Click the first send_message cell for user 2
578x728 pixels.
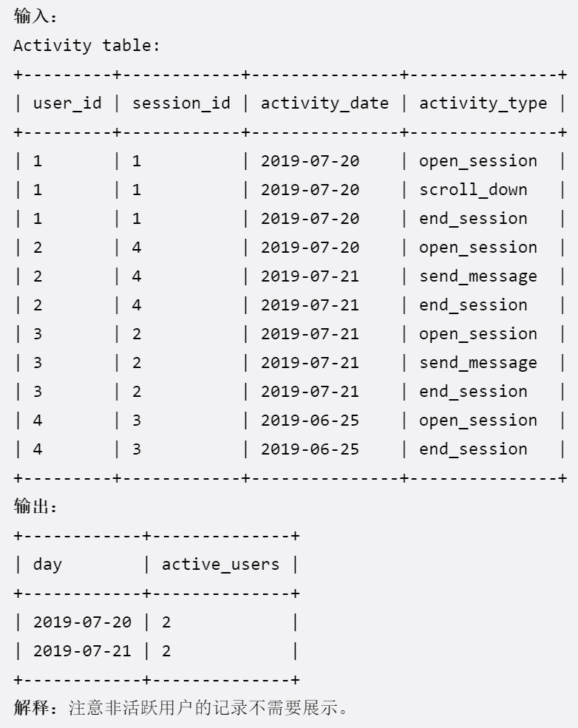[478, 276]
